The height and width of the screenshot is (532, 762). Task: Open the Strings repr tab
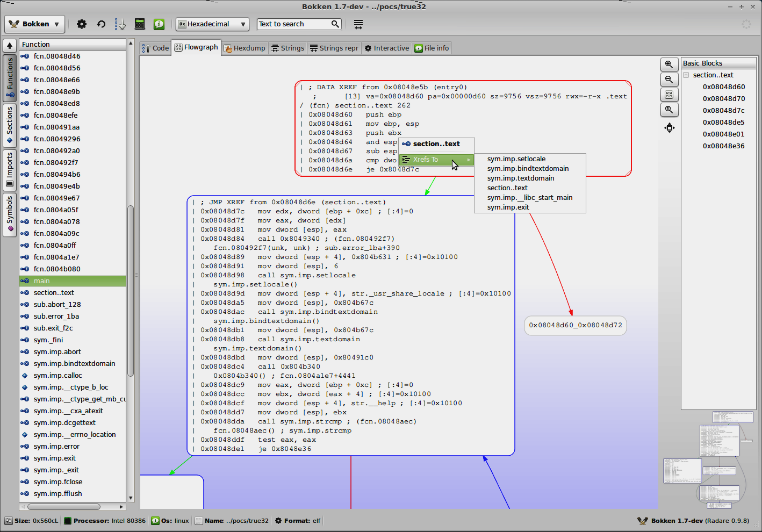coord(334,48)
